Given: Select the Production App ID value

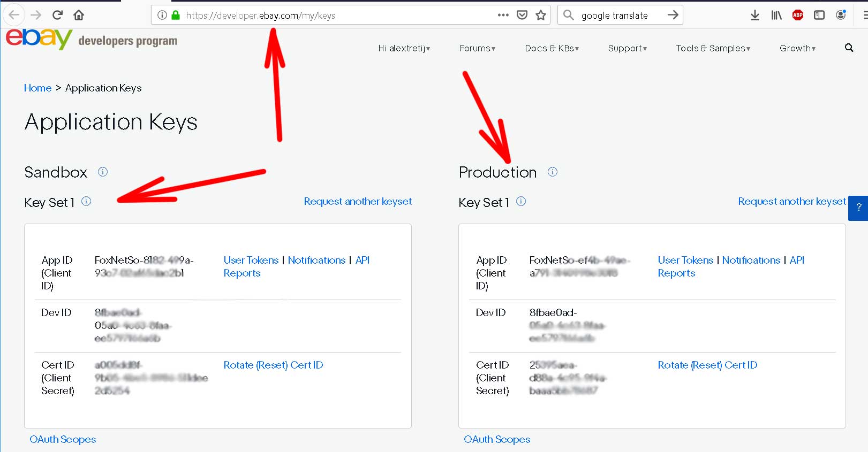Looking at the screenshot, I should pyautogui.click(x=579, y=266).
